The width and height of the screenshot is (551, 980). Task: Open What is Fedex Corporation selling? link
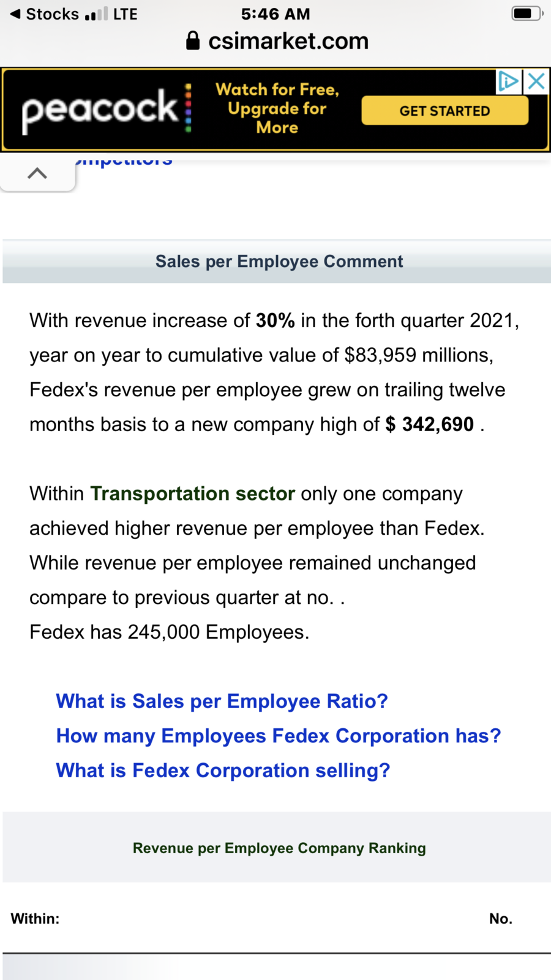(x=223, y=771)
